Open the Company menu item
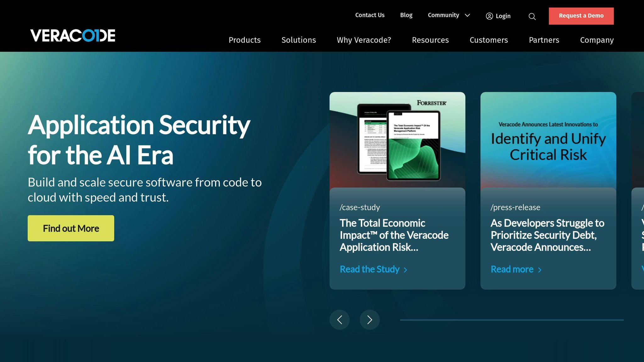 [x=597, y=40]
